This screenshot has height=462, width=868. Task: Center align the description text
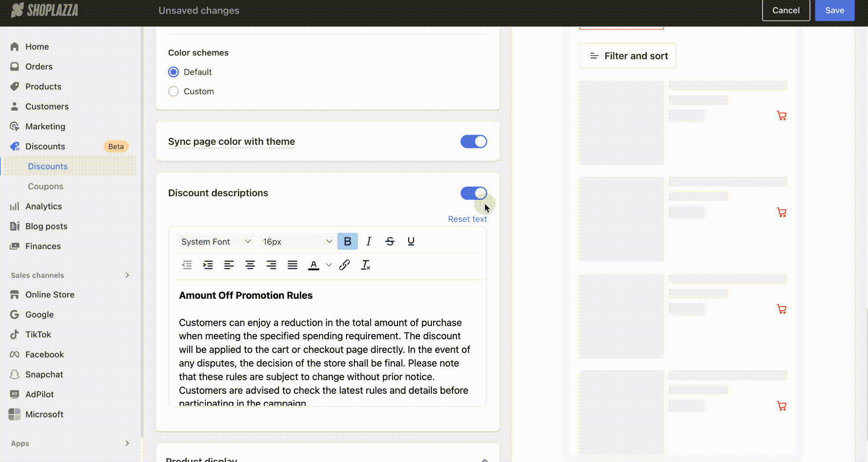[250, 265]
